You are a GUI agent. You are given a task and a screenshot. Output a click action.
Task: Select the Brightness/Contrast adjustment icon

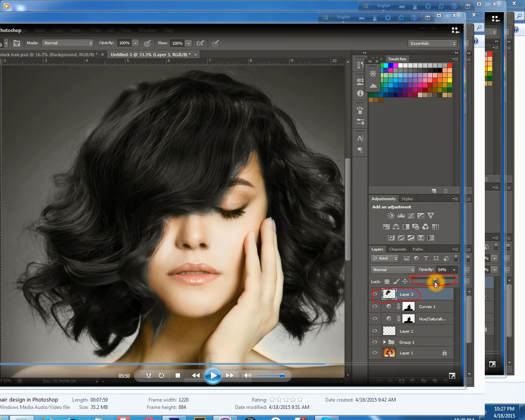[x=391, y=215]
